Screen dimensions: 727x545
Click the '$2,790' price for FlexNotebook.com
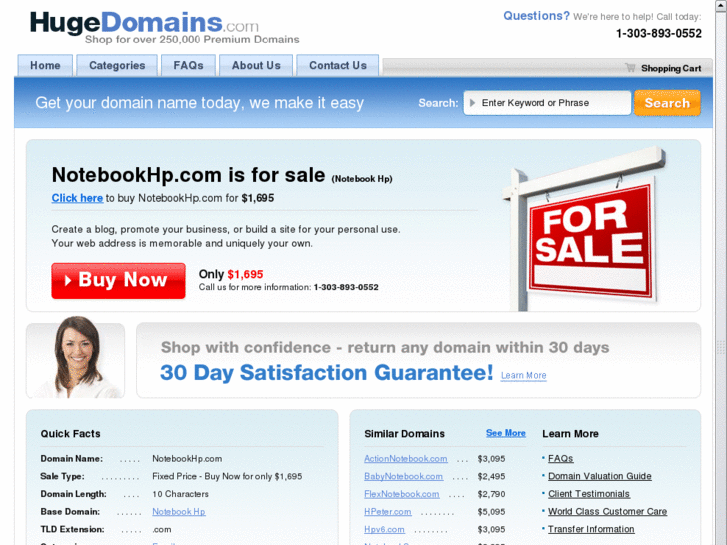[491, 494]
